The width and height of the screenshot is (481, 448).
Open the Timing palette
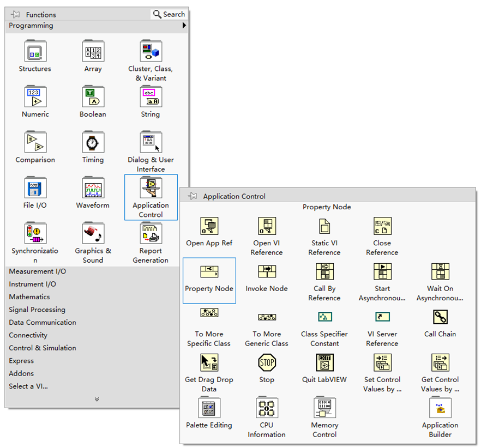pyautogui.click(x=93, y=142)
